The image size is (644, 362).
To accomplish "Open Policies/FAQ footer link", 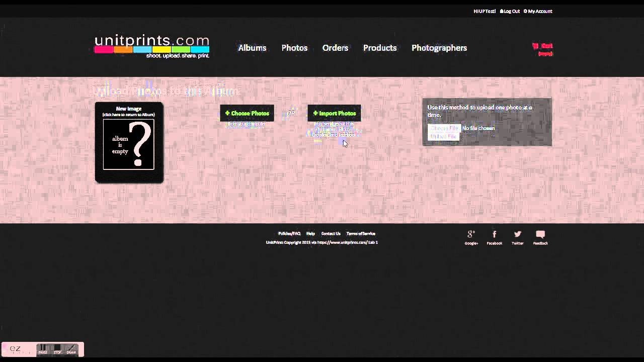I will (289, 233).
